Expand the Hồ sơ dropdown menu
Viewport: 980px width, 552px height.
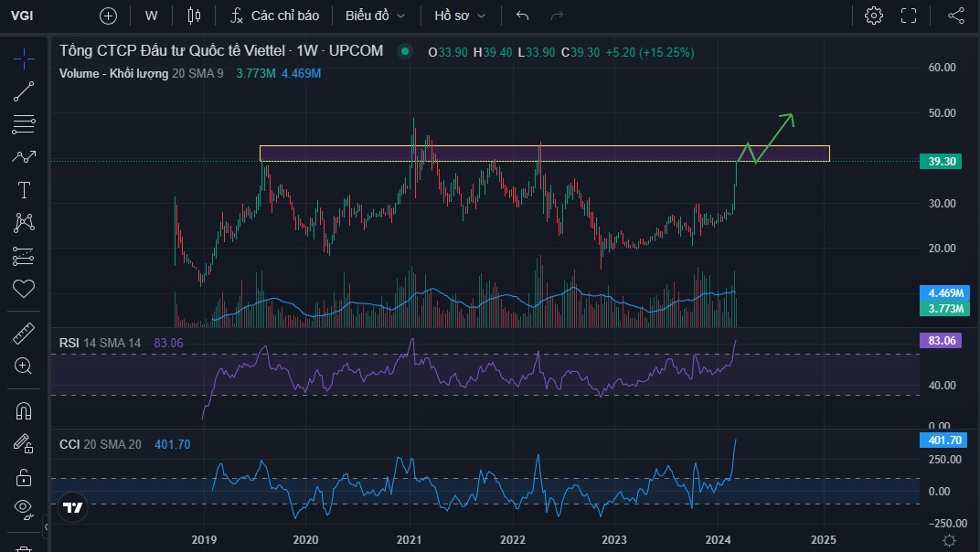460,16
